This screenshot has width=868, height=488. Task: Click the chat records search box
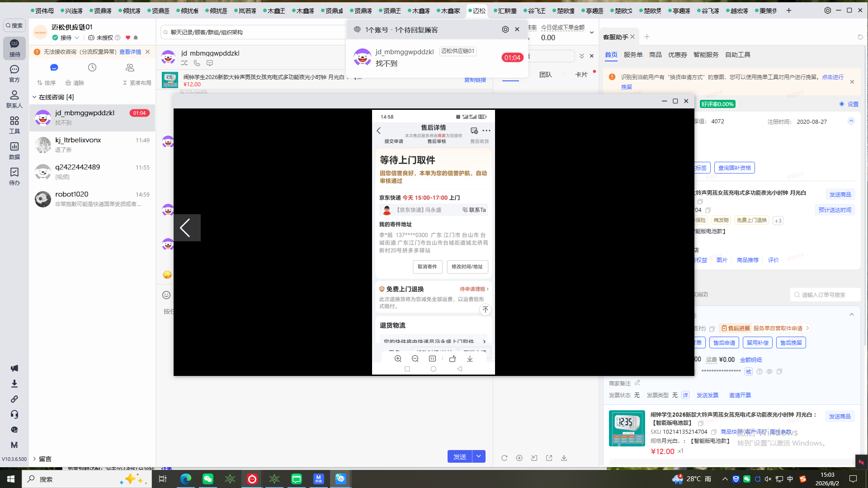coord(253,32)
